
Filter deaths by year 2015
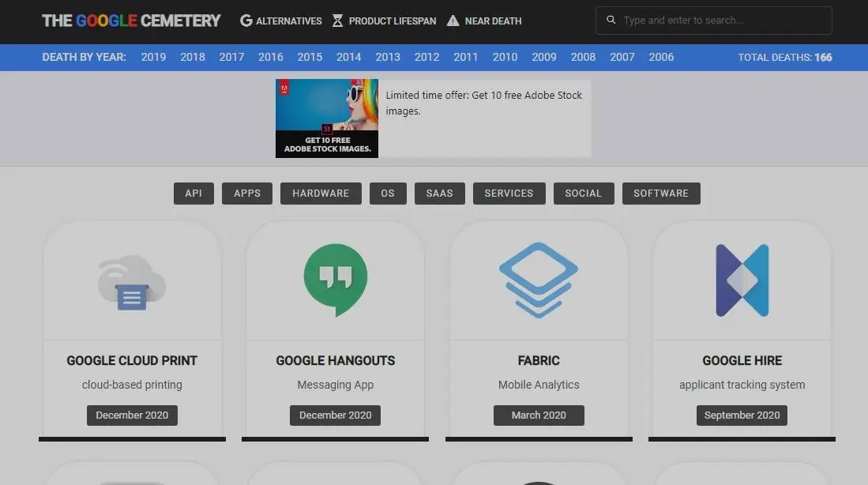click(310, 57)
